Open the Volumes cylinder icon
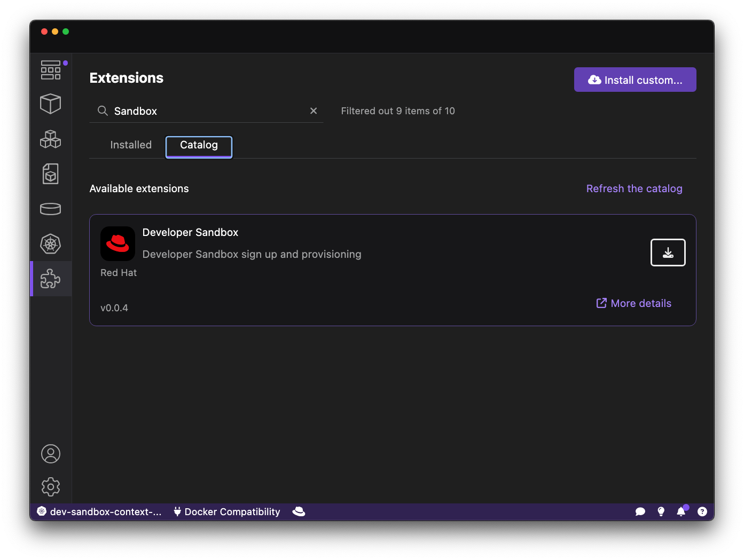The height and width of the screenshot is (560, 744). coord(51,209)
